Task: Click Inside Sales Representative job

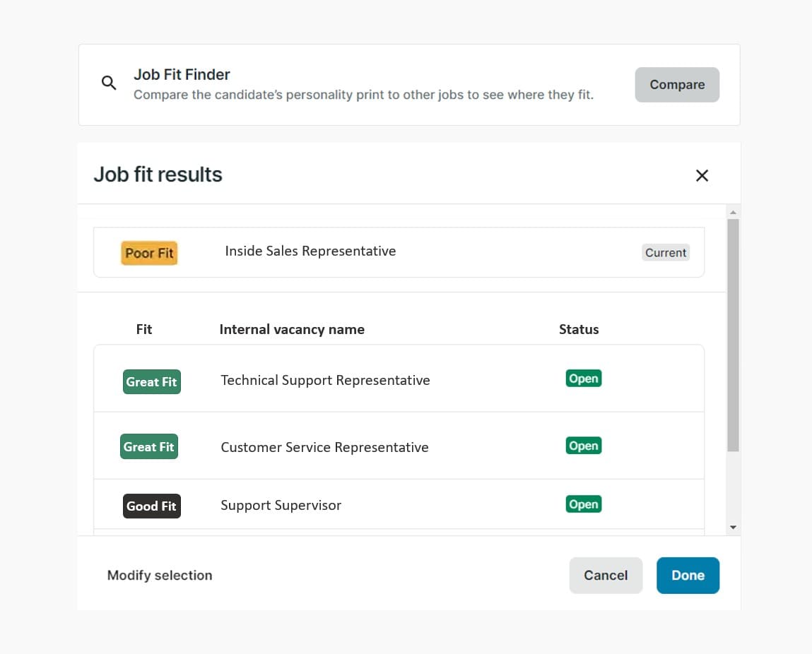Action: (310, 251)
